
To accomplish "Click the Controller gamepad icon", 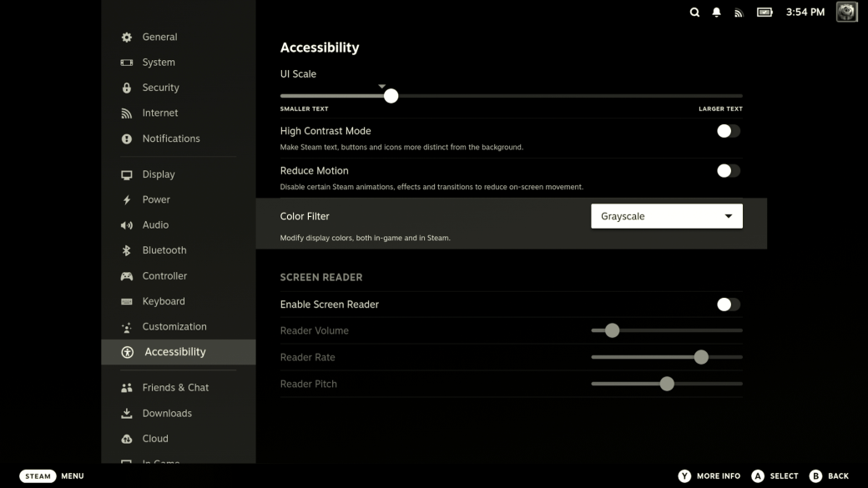I will tap(127, 276).
